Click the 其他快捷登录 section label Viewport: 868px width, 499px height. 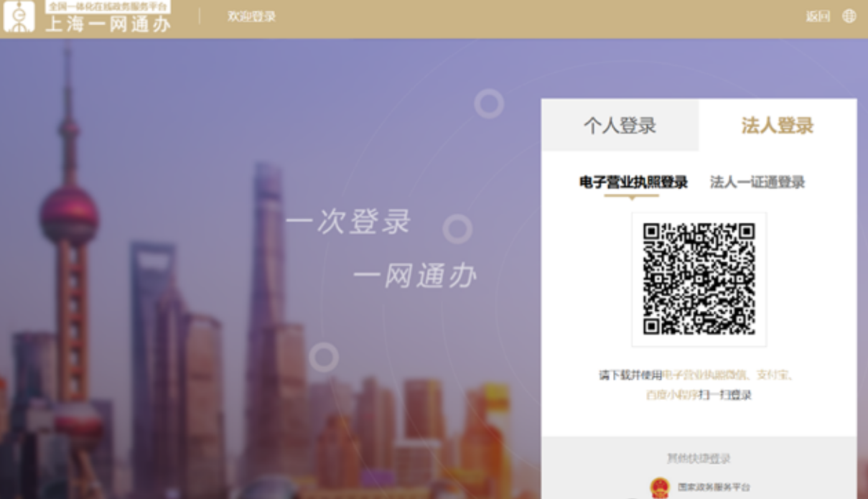pyautogui.click(x=699, y=459)
